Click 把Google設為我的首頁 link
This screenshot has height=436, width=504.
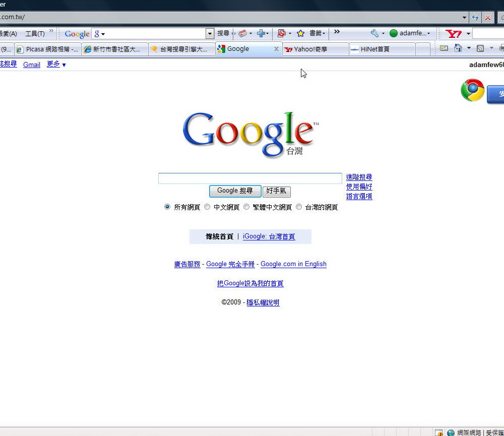(250, 284)
